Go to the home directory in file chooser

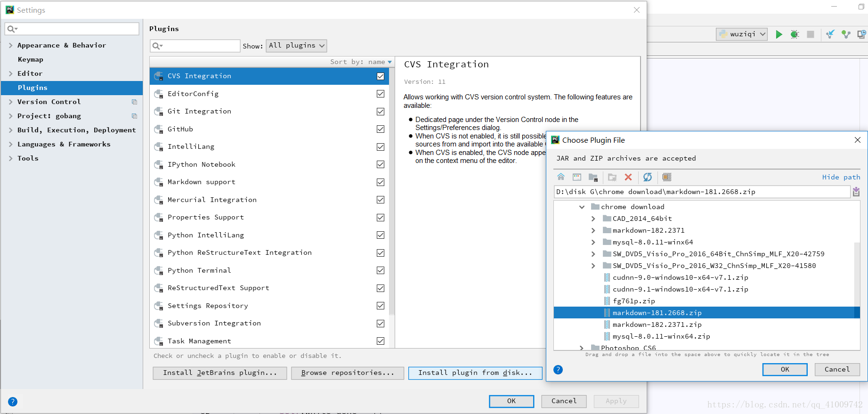(561, 177)
